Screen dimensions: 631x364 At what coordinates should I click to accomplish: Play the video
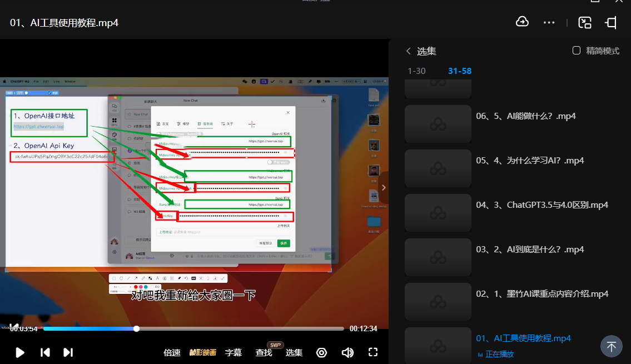click(20, 352)
